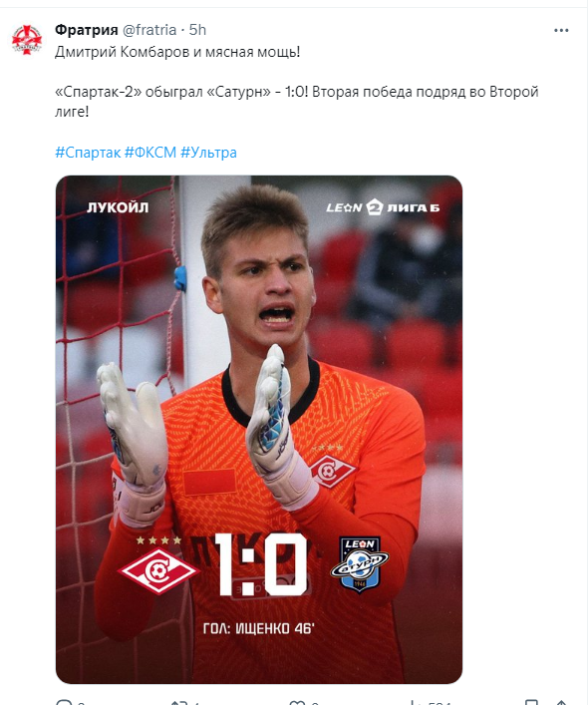Image resolution: width=588 pixels, height=705 pixels.
Task: Click the reply speech bubble icon
Action: (x=64, y=702)
